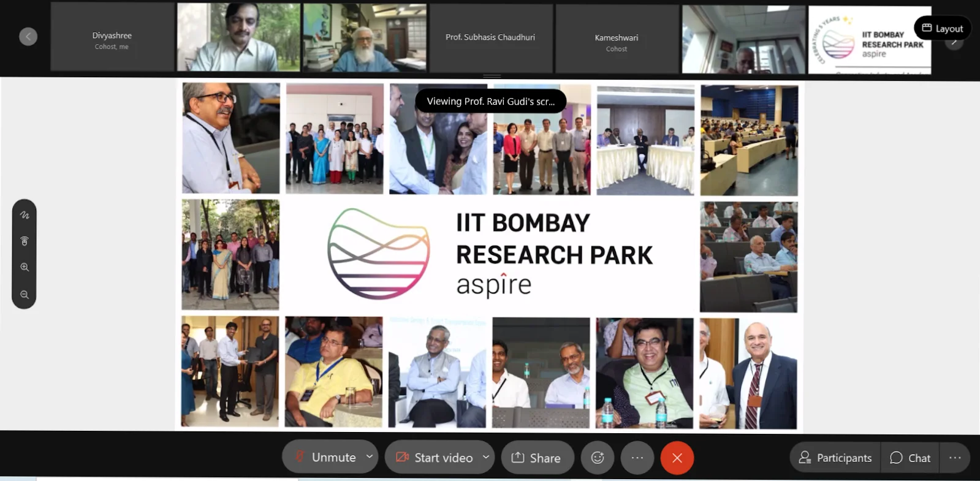Click divider handle below participant strip
The width and height of the screenshot is (980, 481).
point(492,77)
